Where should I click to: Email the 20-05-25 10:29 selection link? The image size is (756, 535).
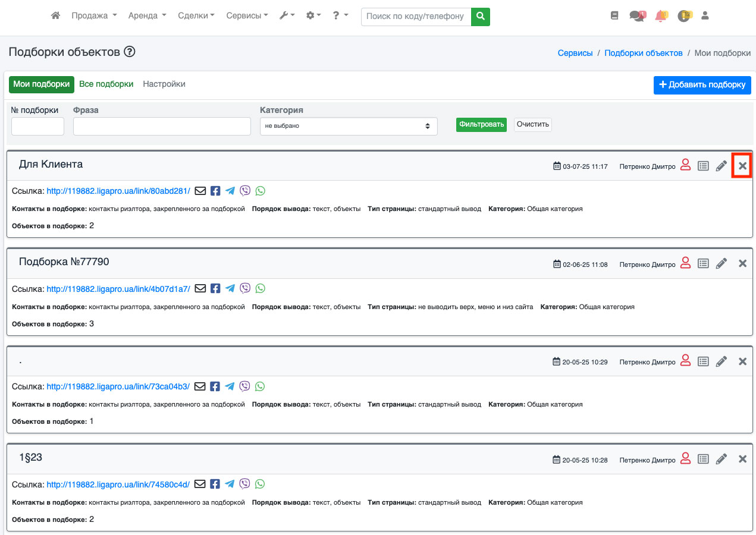pos(200,386)
